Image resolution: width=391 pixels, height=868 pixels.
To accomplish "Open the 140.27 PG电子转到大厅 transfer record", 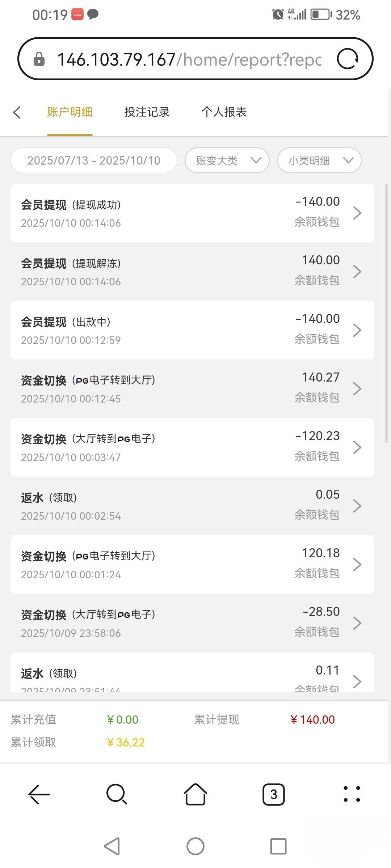I will click(192, 389).
